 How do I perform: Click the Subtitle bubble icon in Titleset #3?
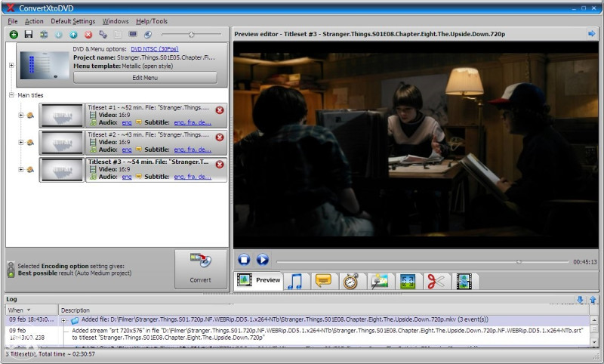pyautogui.click(x=139, y=177)
